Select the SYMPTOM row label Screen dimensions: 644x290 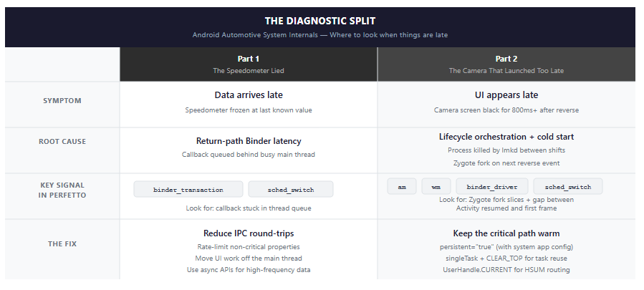[x=62, y=101]
